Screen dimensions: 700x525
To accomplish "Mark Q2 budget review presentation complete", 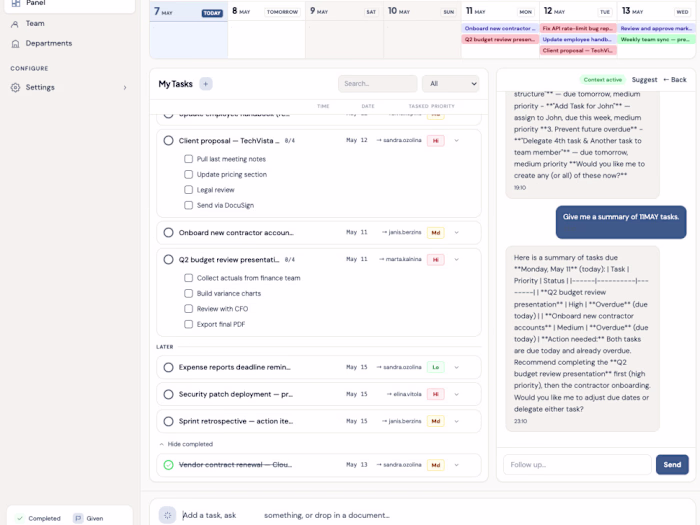I will tap(168, 259).
